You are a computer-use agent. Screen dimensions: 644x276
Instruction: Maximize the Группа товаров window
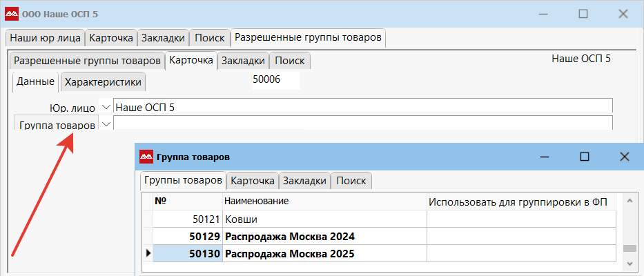click(584, 157)
